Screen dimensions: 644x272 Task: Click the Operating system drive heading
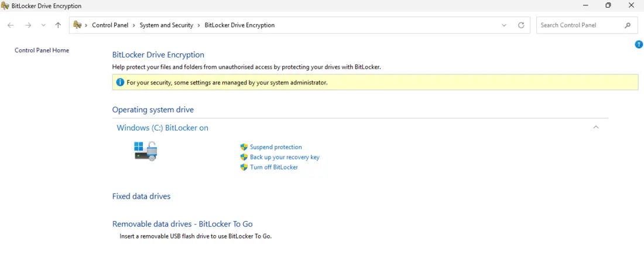[153, 110]
